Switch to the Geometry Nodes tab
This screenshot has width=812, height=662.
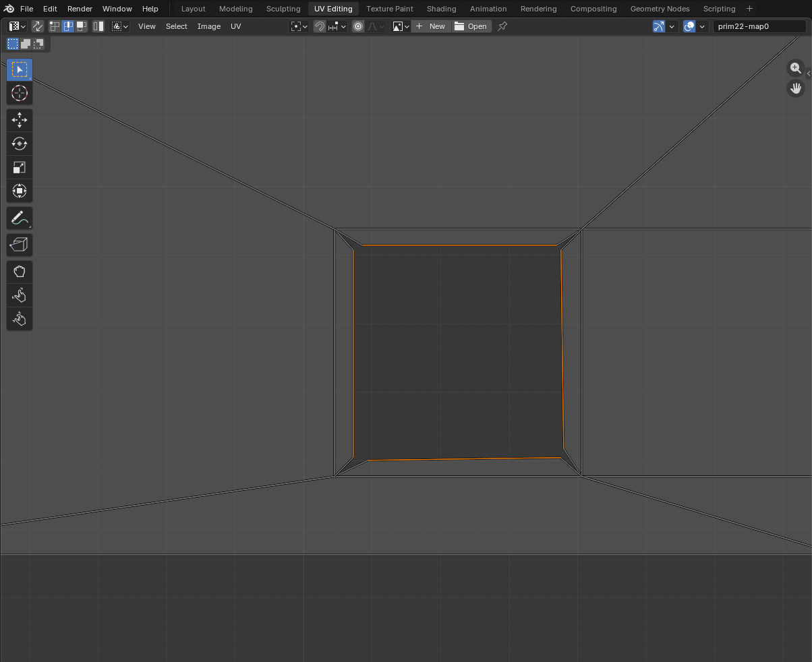point(660,9)
